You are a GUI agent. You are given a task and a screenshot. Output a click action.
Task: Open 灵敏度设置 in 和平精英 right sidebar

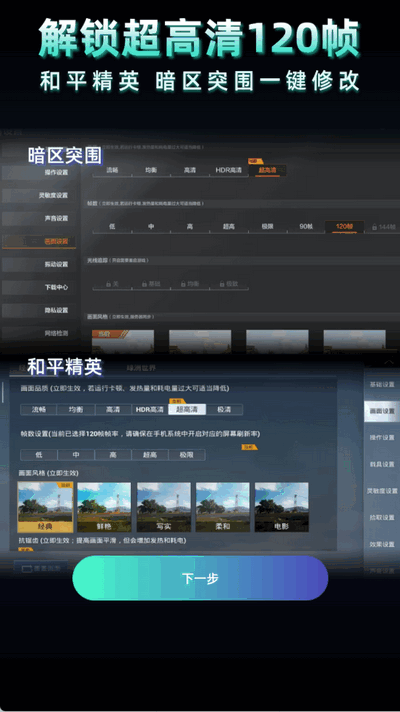point(382,491)
